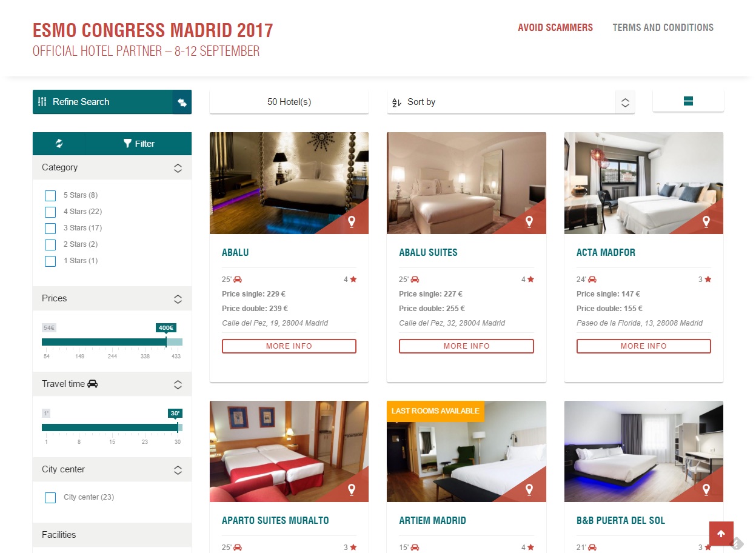The width and height of the screenshot is (756, 553).
Task: Enable the 3 Stars filter checkbox
Action: click(50, 228)
